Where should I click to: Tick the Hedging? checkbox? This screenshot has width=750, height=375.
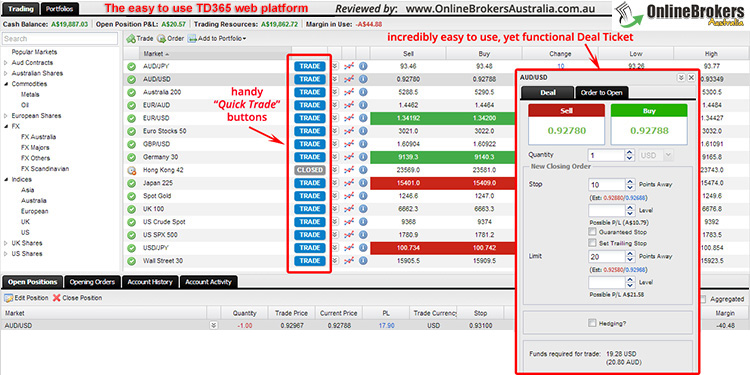pos(592,323)
